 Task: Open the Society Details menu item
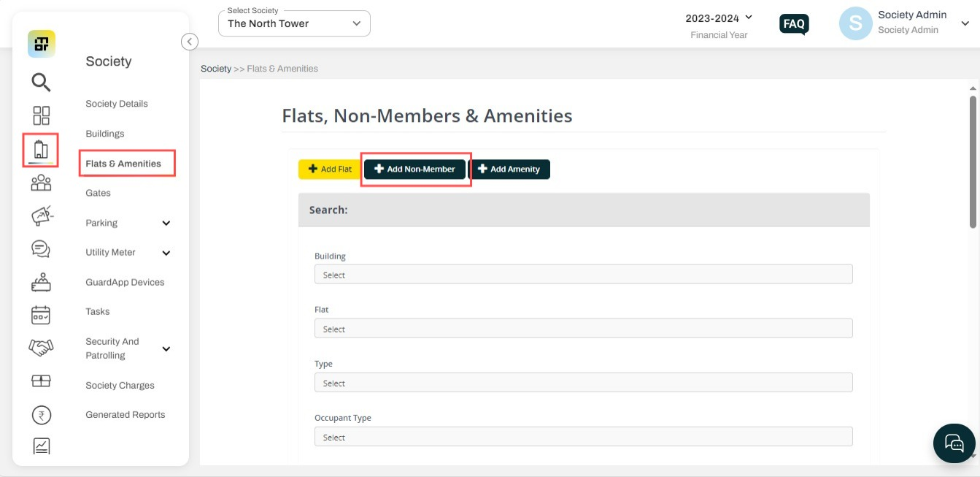point(117,103)
